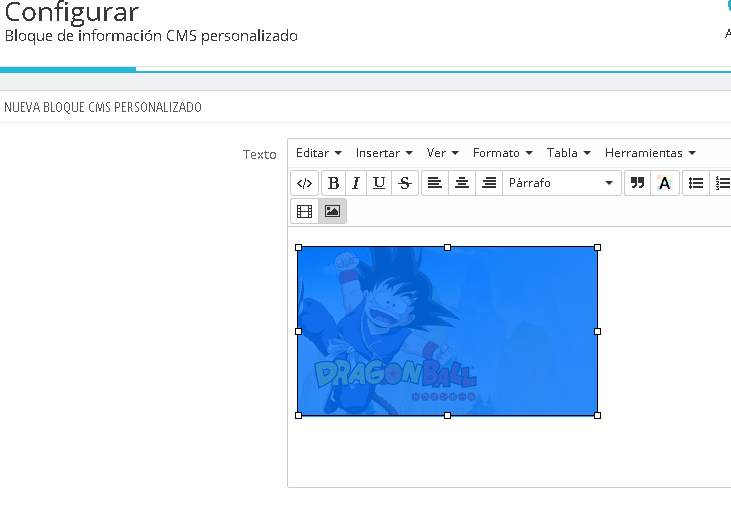Viewport: 731px width, 505px height.
Task: Click the bottom-center image resize handle
Action: pyautogui.click(x=448, y=415)
